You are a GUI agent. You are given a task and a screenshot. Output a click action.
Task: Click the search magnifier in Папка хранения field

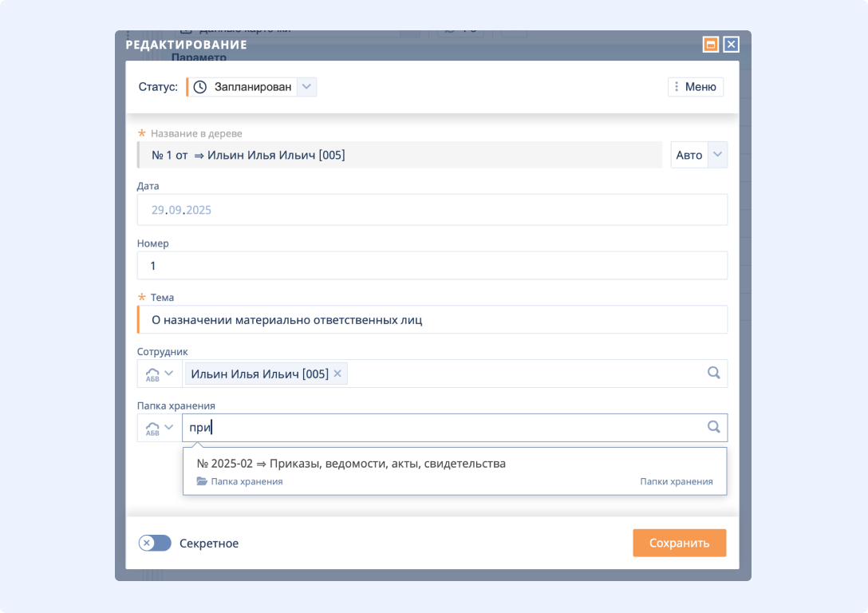tap(713, 427)
